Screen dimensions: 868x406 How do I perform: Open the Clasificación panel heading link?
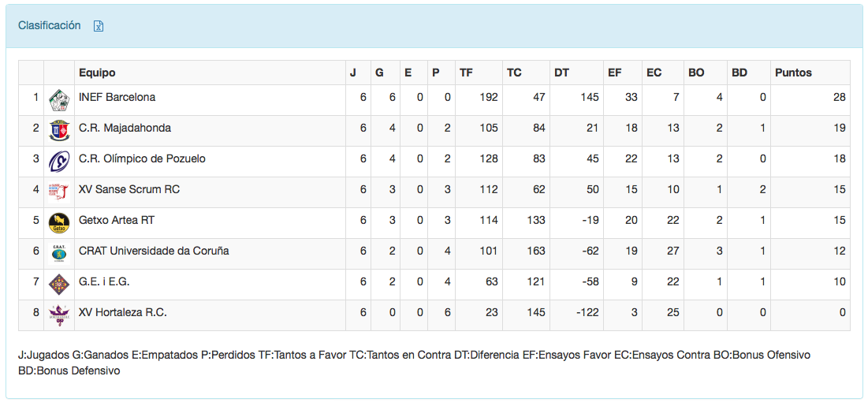(49, 25)
